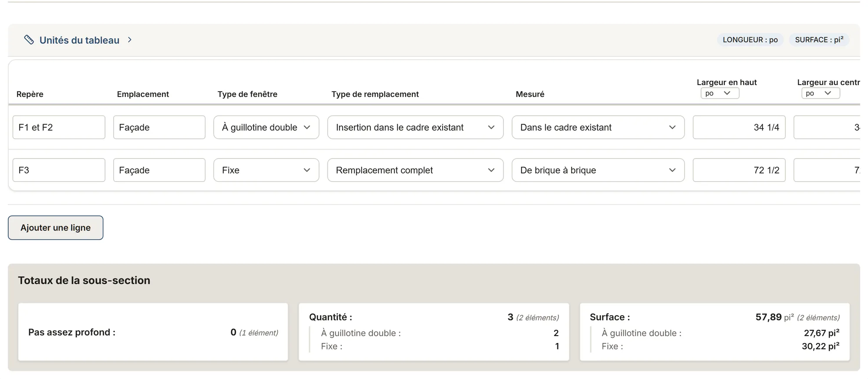The image size is (868, 379).
Task: Click the Fixe label under Surface
Action: coord(612,346)
